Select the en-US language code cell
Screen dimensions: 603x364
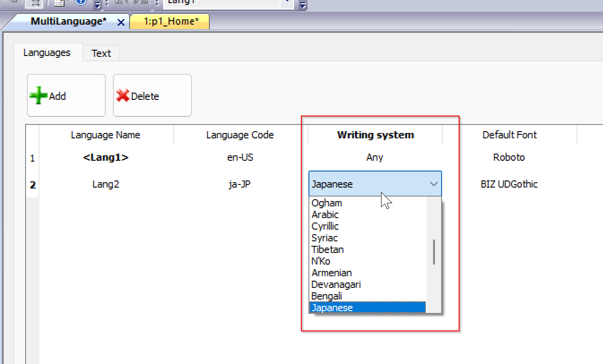coord(240,158)
